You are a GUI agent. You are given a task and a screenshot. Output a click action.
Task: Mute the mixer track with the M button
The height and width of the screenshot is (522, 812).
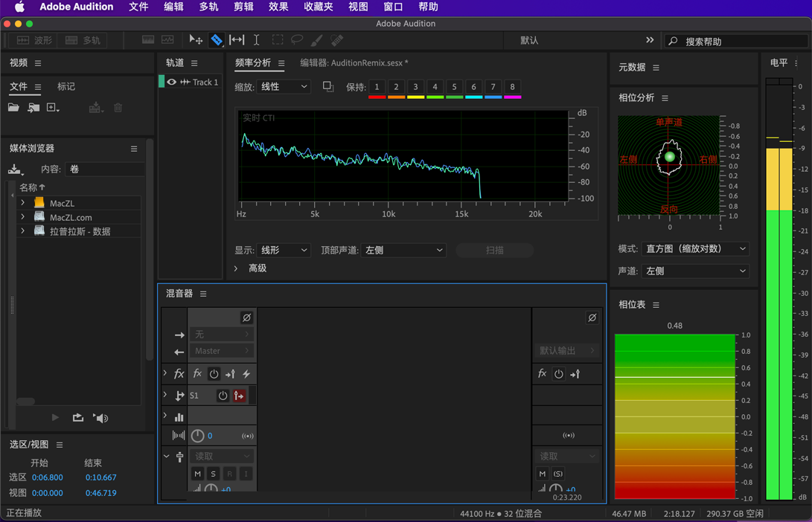(x=197, y=474)
